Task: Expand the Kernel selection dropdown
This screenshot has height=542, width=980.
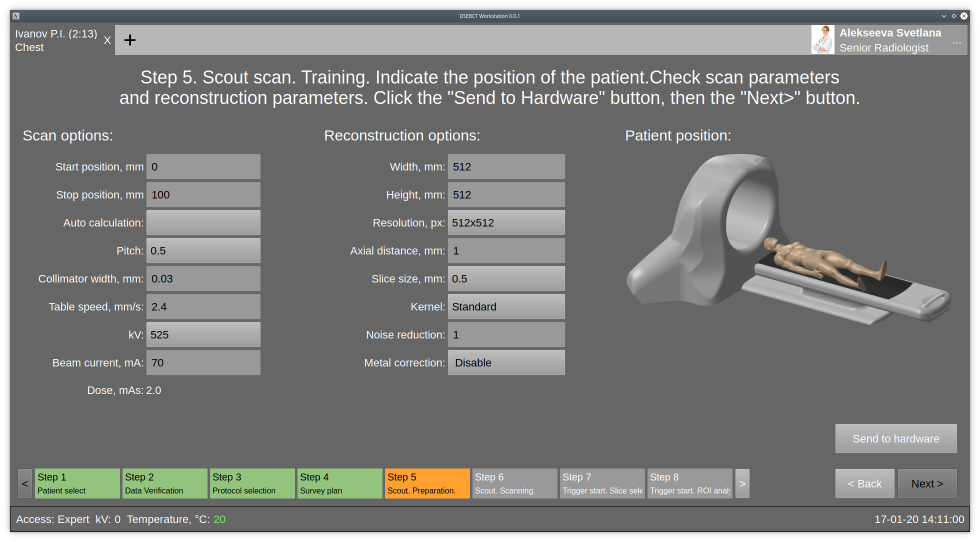Action: [506, 306]
